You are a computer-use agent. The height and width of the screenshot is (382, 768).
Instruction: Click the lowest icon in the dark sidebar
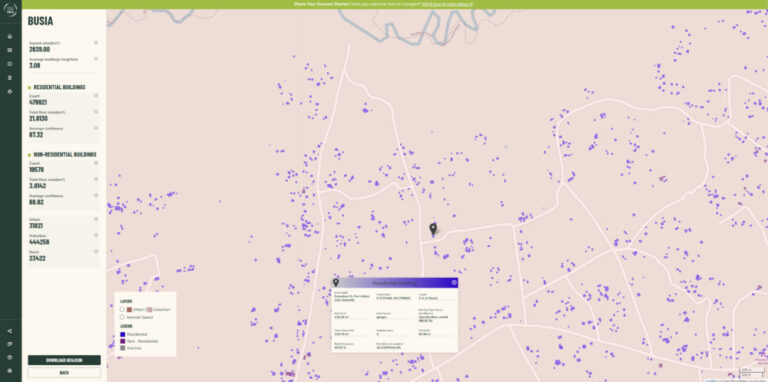[x=10, y=371]
